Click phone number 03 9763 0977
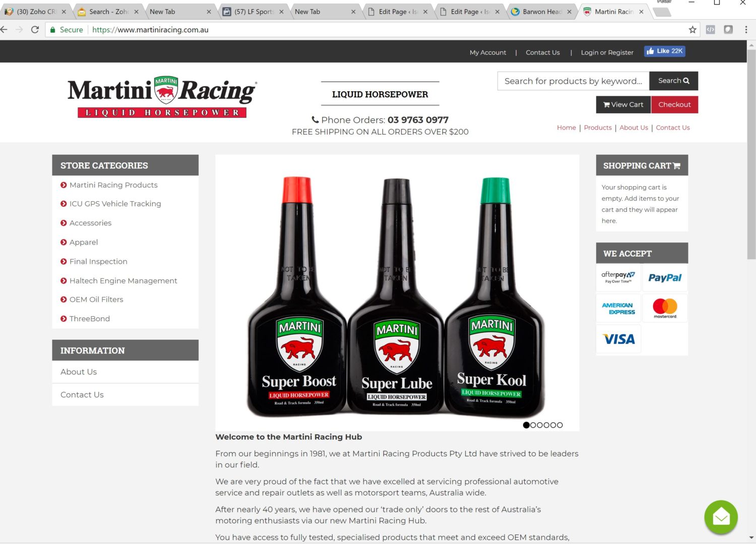The height and width of the screenshot is (544, 756). tap(418, 120)
